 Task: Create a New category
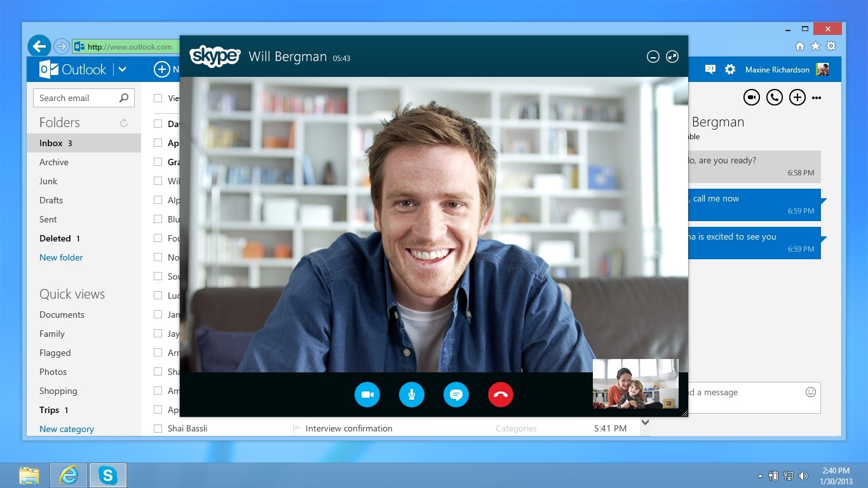(67, 429)
